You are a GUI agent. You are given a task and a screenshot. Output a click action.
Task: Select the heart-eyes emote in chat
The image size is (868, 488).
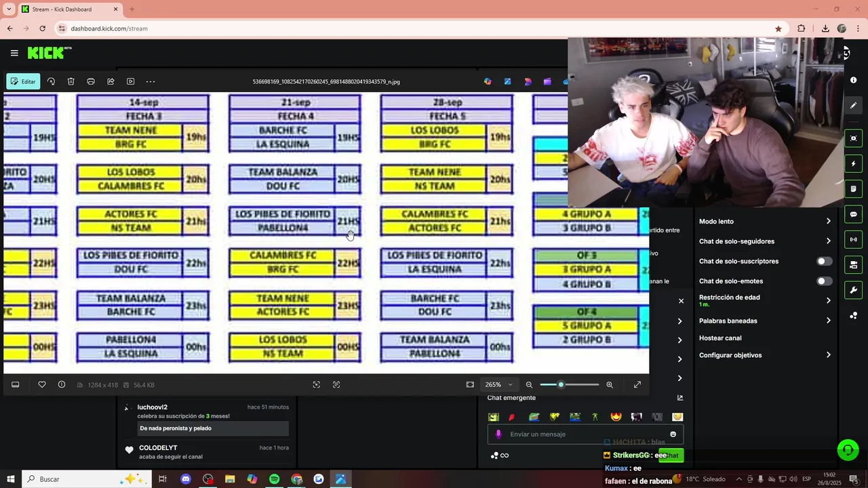click(616, 417)
